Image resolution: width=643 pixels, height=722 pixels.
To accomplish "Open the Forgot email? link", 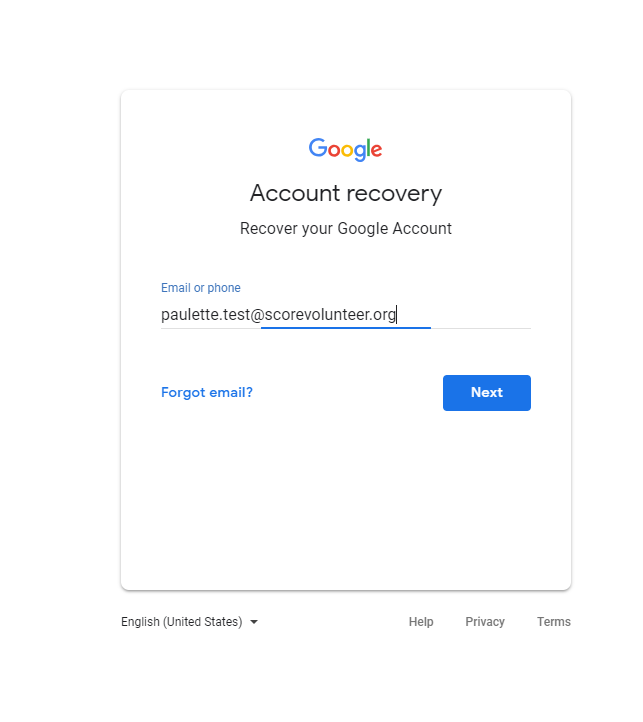I will (207, 392).
